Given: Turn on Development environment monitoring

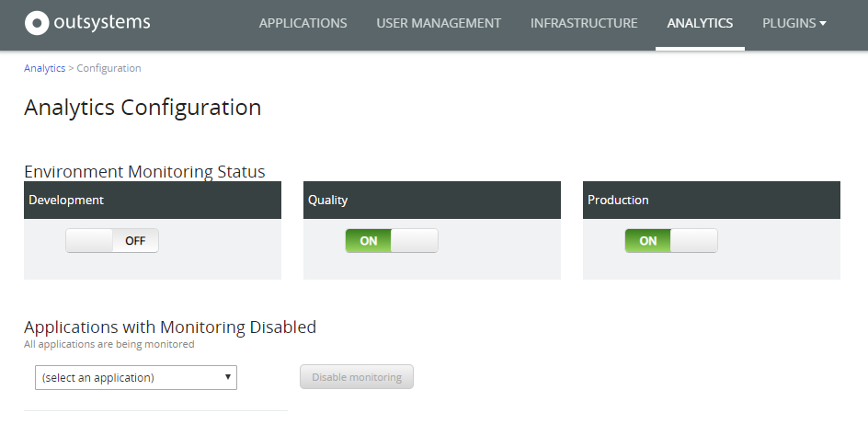Looking at the screenshot, I should [112, 240].
